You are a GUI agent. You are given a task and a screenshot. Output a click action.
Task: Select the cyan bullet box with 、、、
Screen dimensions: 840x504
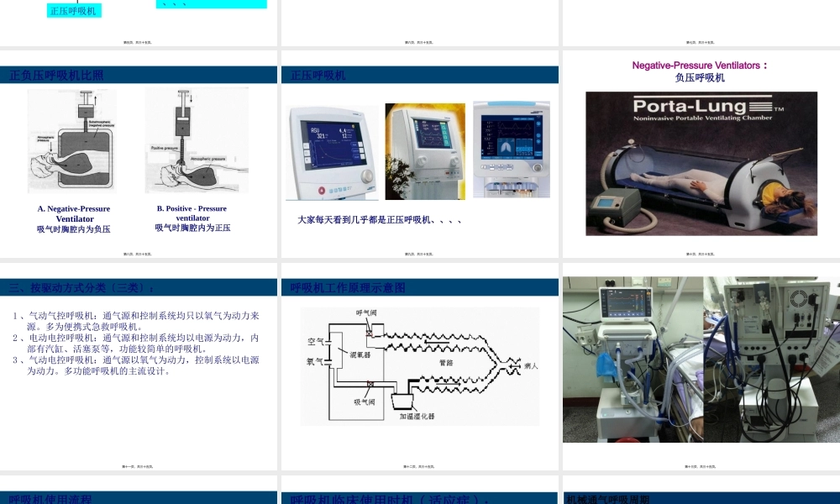pyautogui.click(x=210, y=3)
